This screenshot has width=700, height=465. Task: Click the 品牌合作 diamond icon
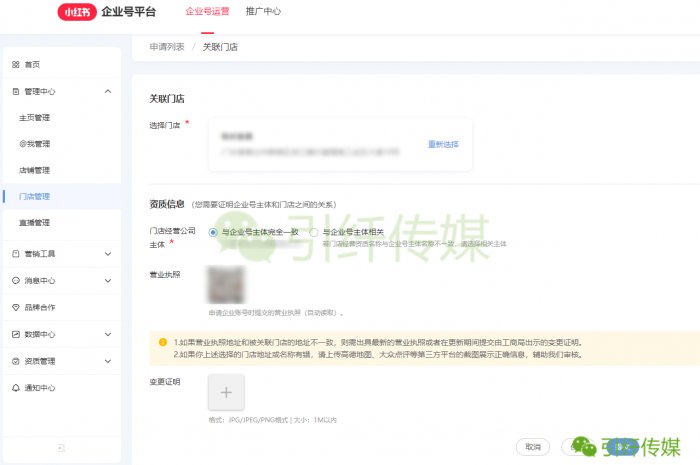[x=15, y=307]
